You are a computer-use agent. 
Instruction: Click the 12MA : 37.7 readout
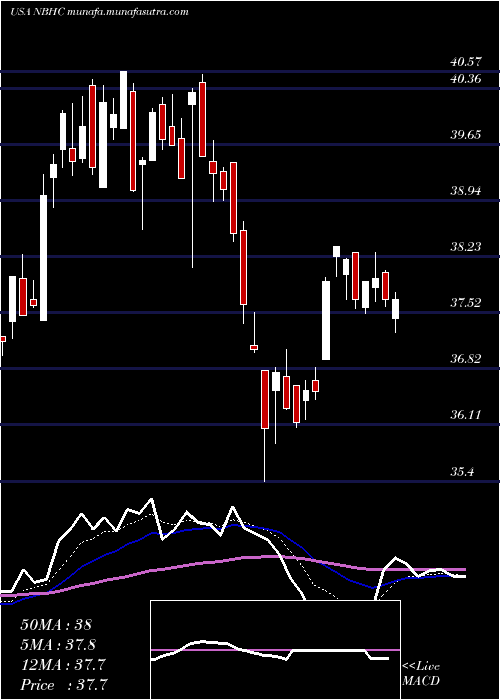tap(62, 665)
